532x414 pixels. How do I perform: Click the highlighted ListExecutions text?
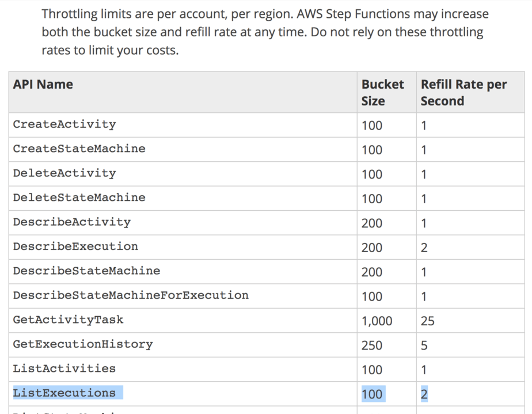64,393
